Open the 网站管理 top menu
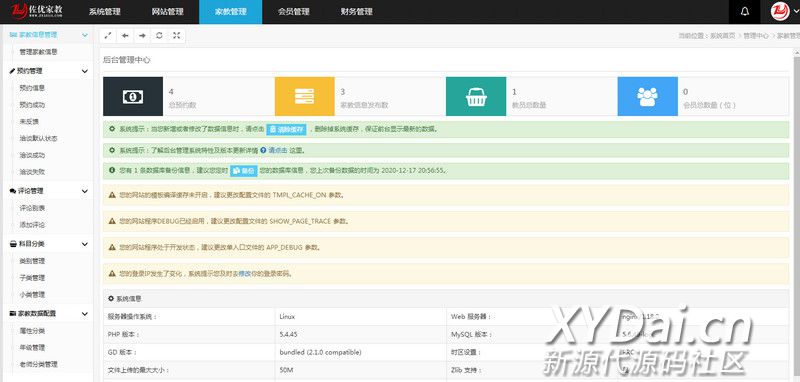This screenshot has height=382, width=800. tap(167, 12)
